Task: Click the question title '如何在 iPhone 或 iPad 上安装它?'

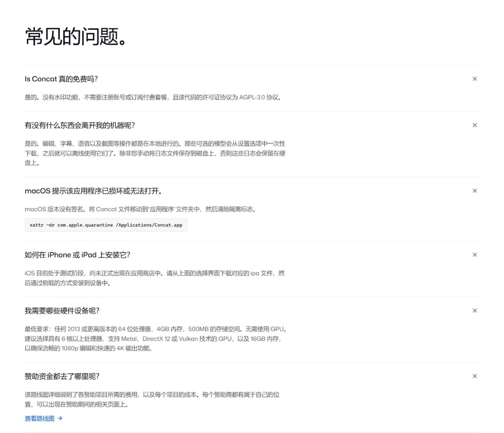Action: pos(78,255)
